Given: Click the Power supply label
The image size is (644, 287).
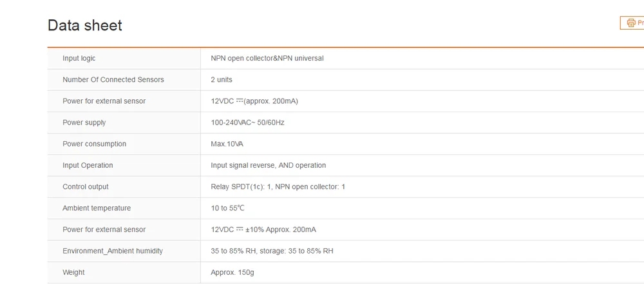Looking at the screenshot, I should click(84, 123).
